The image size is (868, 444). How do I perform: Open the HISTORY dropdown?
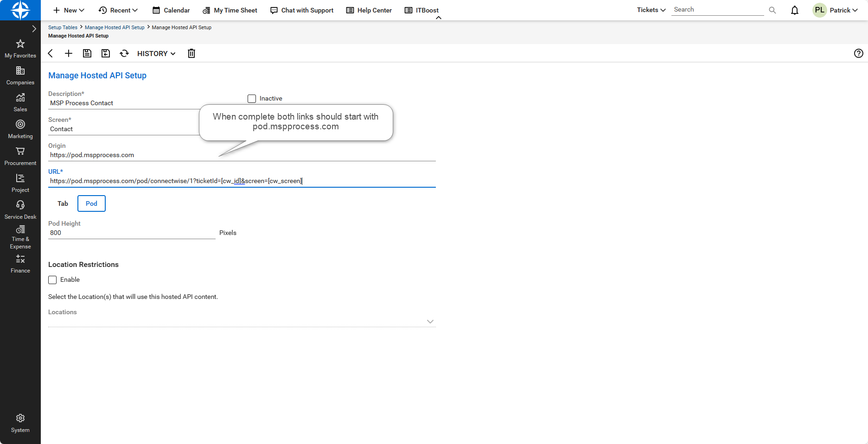[156, 54]
